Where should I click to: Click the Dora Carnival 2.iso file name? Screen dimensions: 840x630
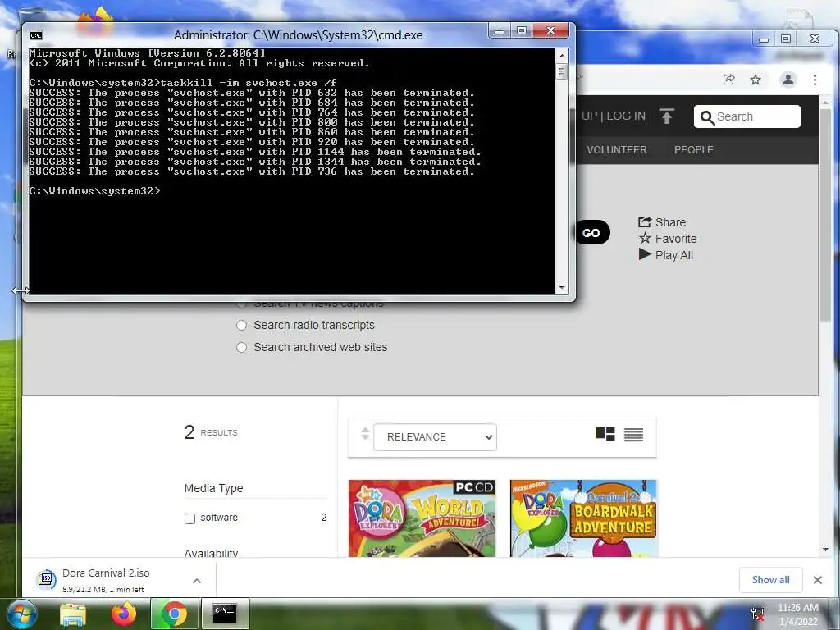tap(106, 573)
